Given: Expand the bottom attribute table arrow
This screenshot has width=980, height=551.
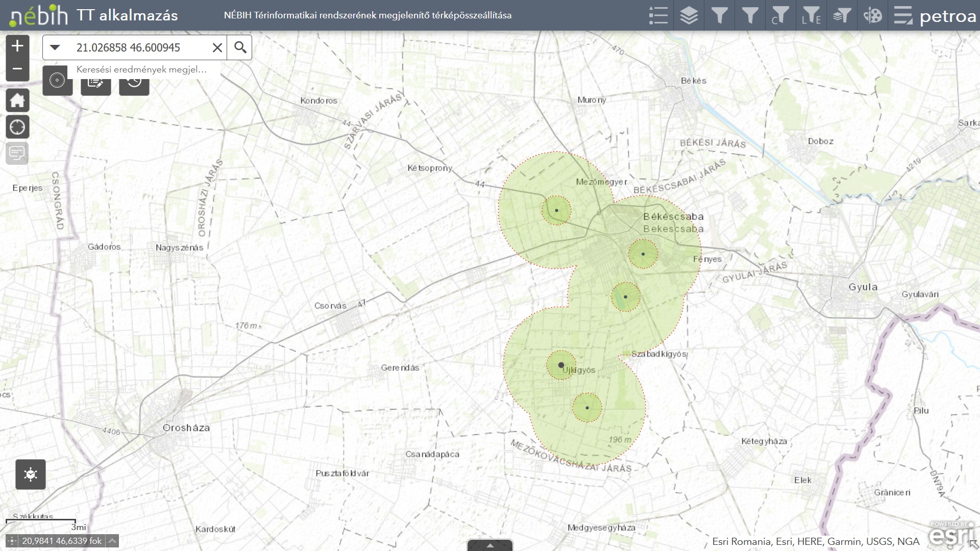Looking at the screenshot, I should coord(490,545).
